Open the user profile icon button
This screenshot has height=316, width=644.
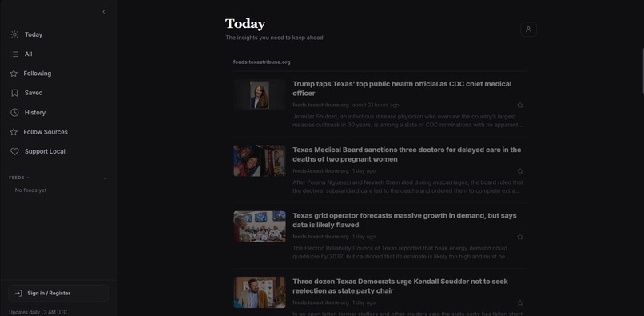pos(528,30)
